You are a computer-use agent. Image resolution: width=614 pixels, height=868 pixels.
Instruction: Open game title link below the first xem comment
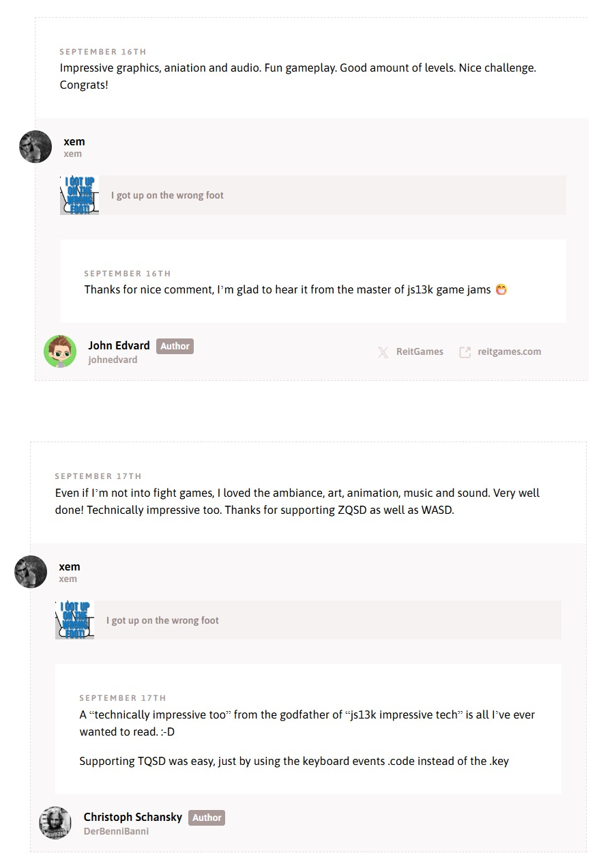click(x=167, y=196)
